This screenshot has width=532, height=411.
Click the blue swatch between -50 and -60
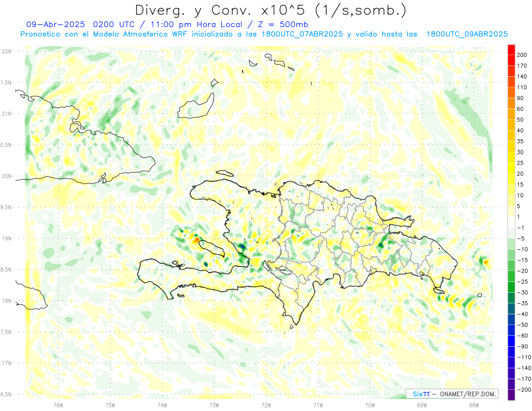coord(511,330)
